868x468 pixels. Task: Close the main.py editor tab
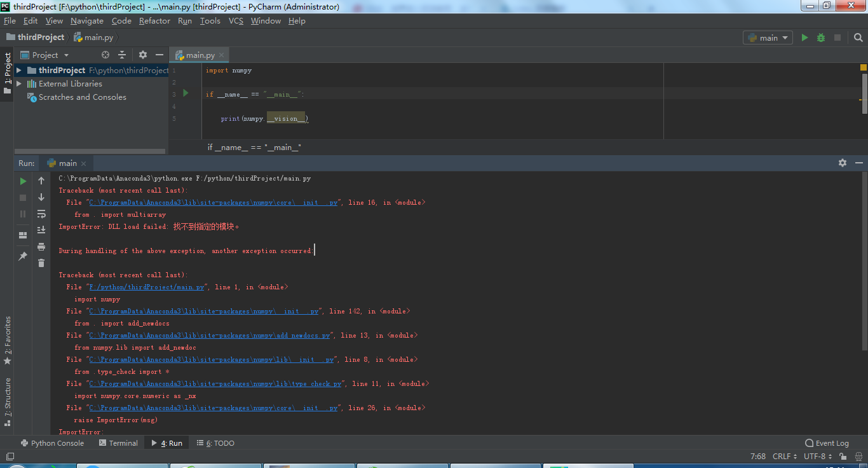point(221,55)
